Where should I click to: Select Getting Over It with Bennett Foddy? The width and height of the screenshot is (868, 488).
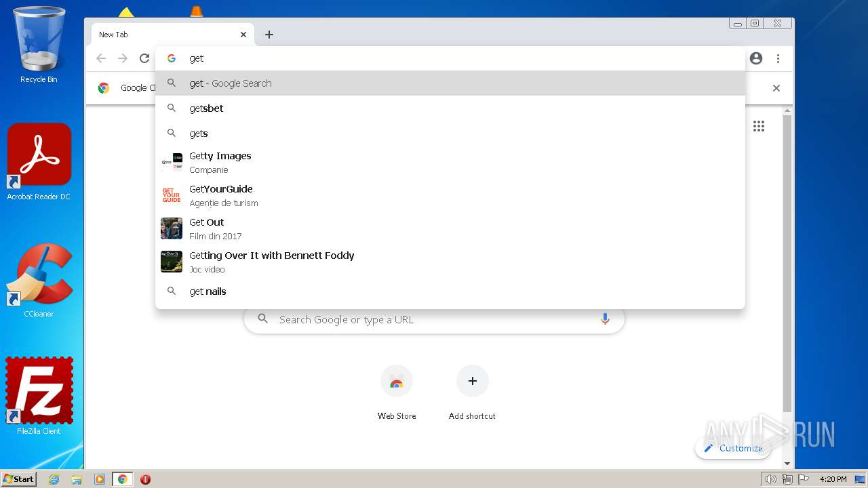(450, 262)
